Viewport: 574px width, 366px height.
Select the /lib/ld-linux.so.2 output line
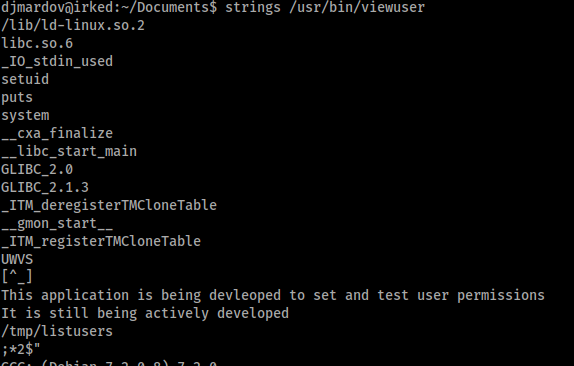pos(73,25)
